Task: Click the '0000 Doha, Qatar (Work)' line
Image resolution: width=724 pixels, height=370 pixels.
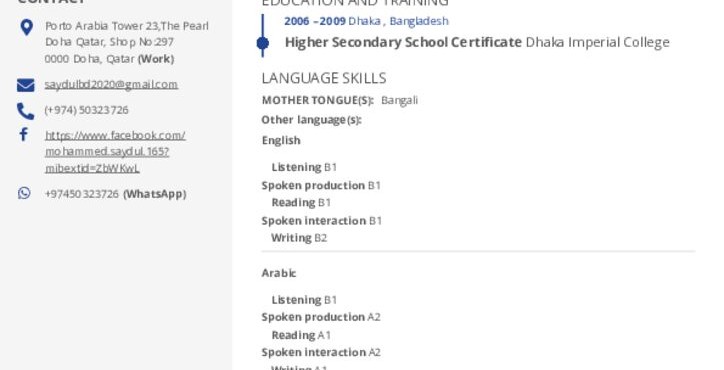Action: (109, 59)
